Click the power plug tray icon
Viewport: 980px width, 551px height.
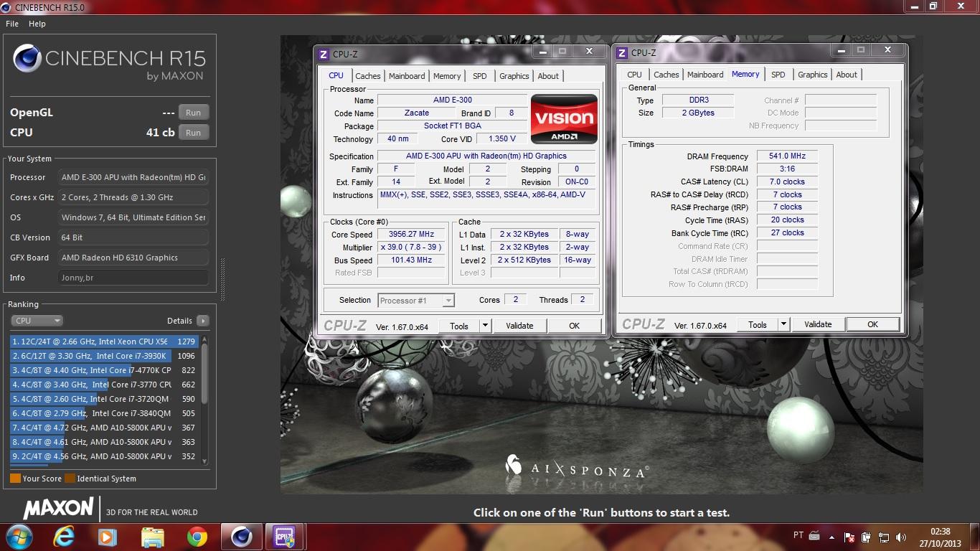[x=867, y=537]
